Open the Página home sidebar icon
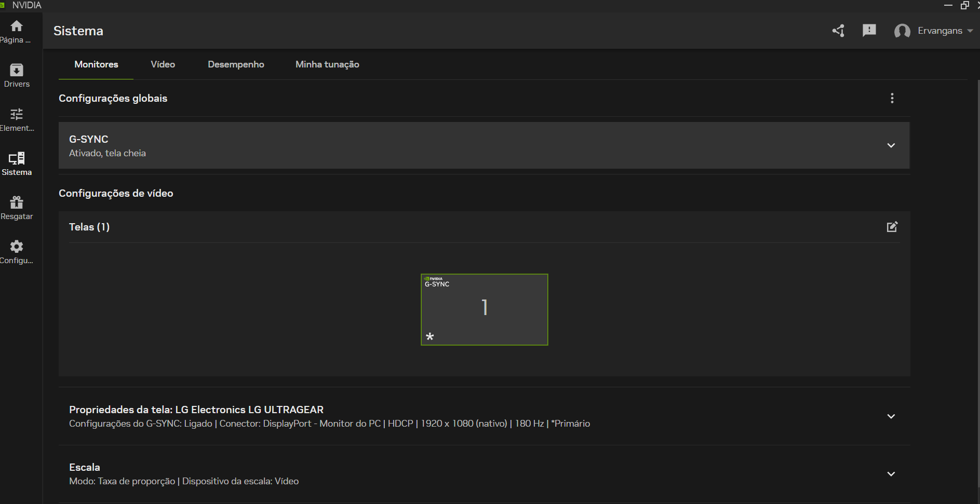Viewport: 980px width, 504px height. click(17, 26)
